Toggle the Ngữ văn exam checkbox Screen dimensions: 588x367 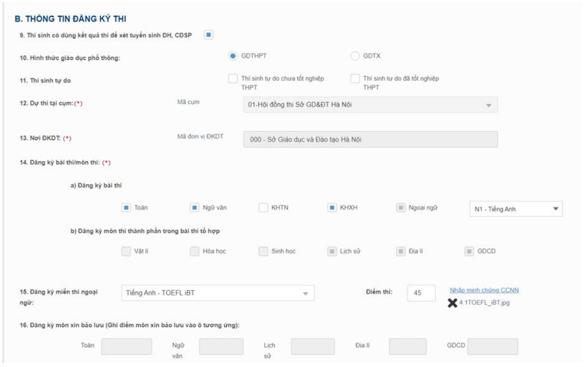[x=194, y=208]
